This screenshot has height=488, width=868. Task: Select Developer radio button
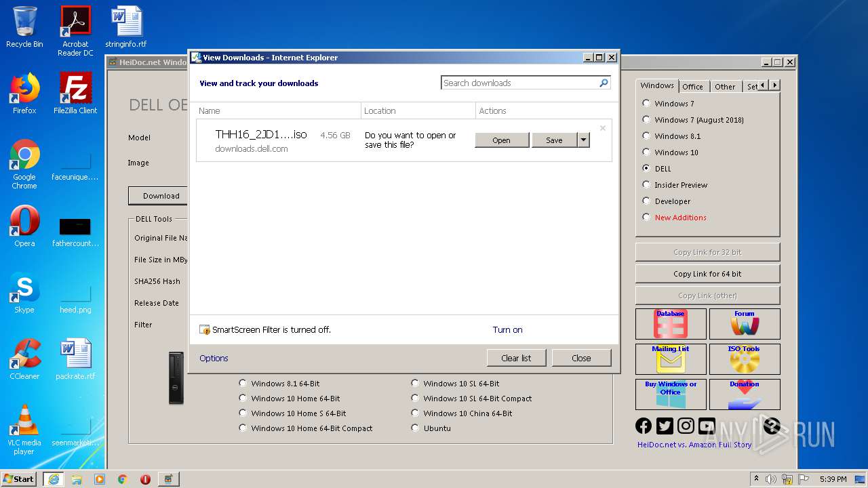point(646,201)
